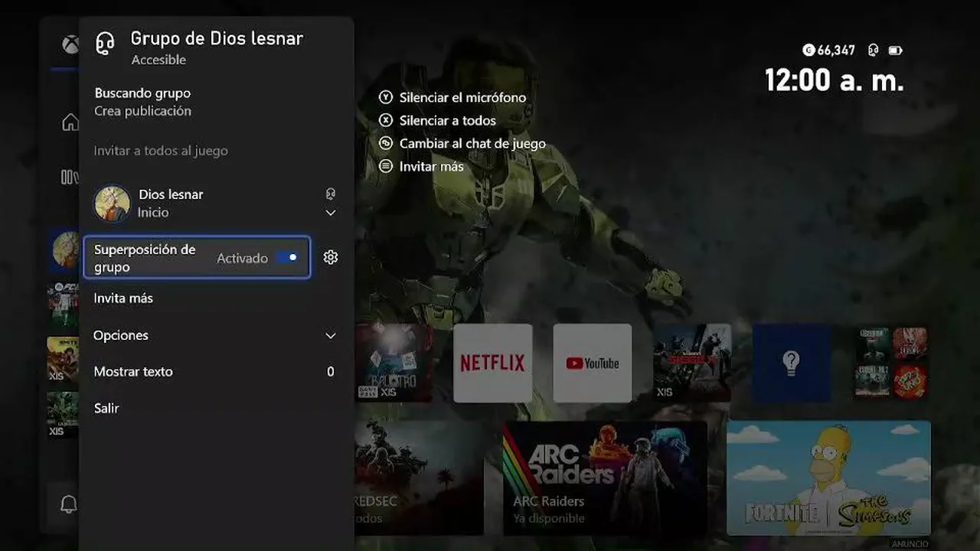The width and height of the screenshot is (980, 551).
Task: Click the Gamerscore G icon
Action: click(808, 51)
